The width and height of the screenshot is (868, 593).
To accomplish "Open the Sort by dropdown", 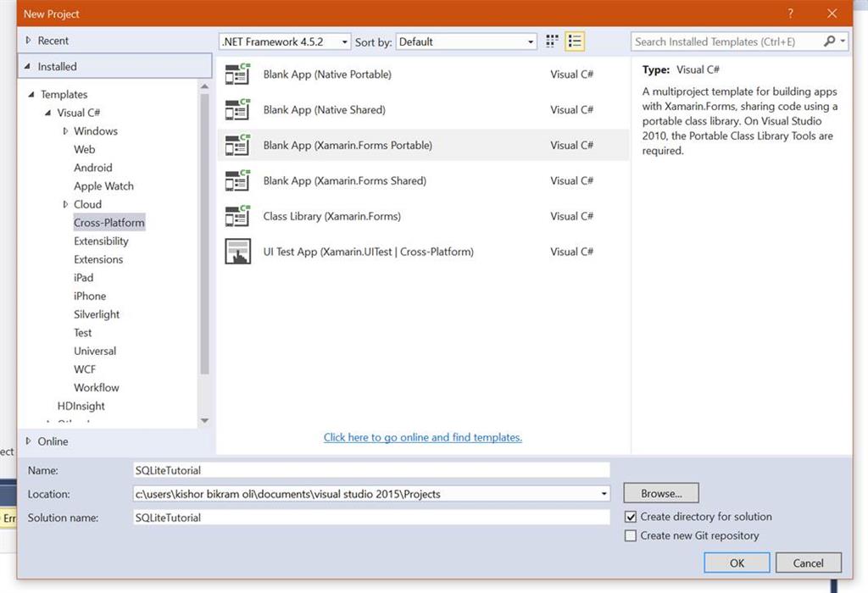I will pos(466,42).
